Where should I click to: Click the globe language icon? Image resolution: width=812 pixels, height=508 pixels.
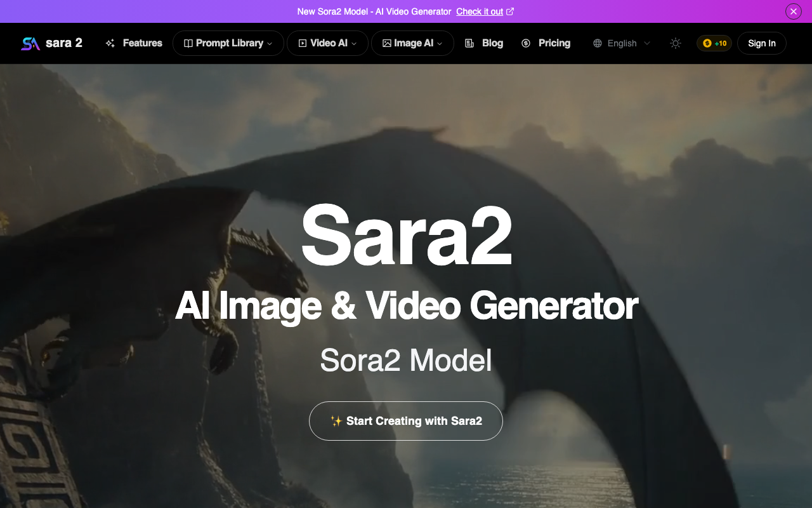point(598,43)
